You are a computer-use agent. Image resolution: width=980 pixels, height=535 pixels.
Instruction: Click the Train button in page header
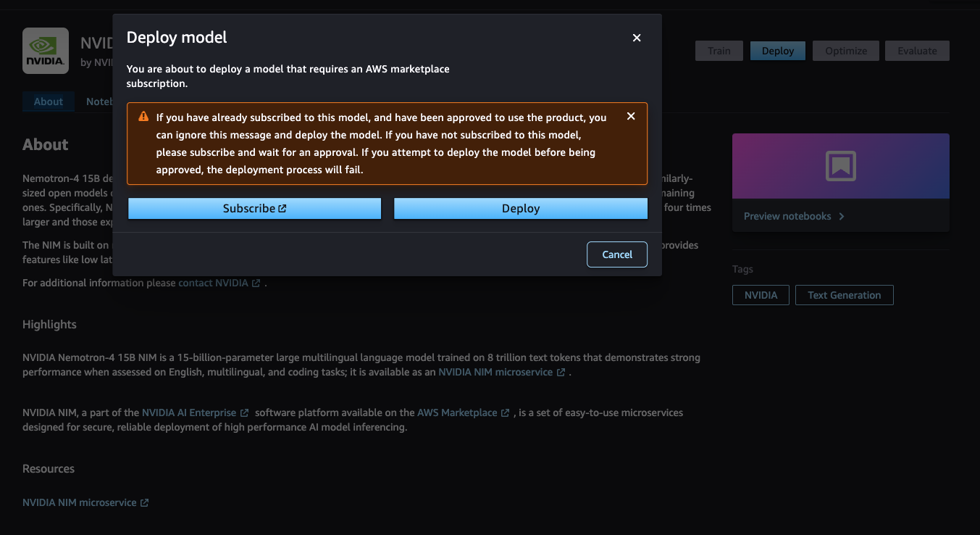click(719, 51)
